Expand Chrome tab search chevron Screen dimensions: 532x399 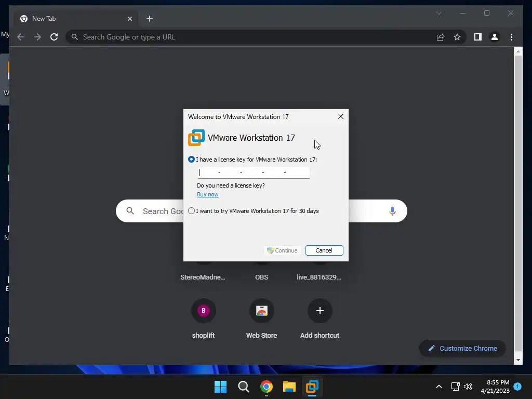tap(438, 13)
